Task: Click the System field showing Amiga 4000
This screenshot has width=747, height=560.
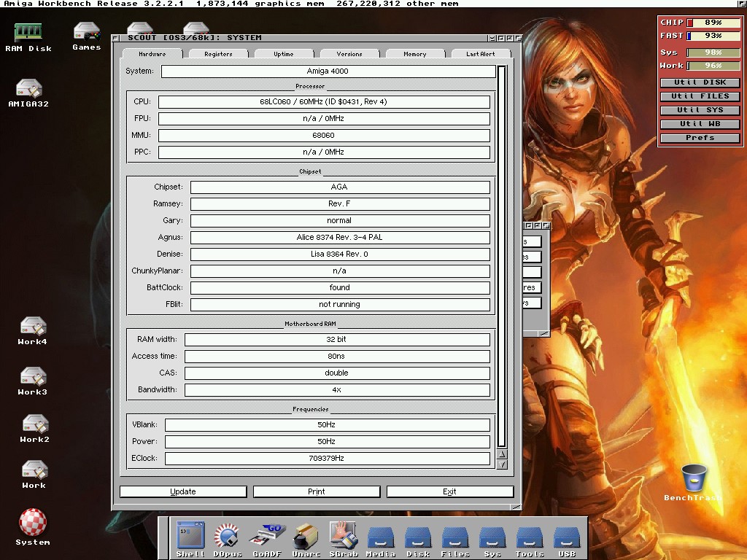Action: pos(328,71)
